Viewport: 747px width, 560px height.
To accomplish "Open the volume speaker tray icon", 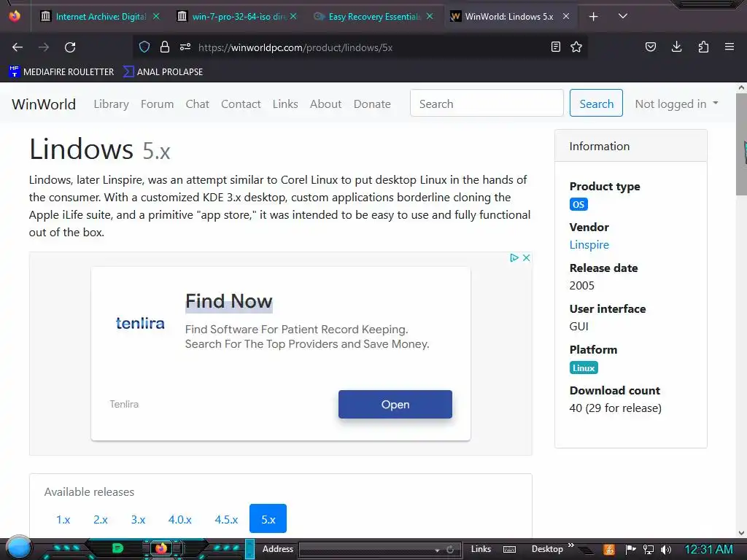I will click(665, 550).
